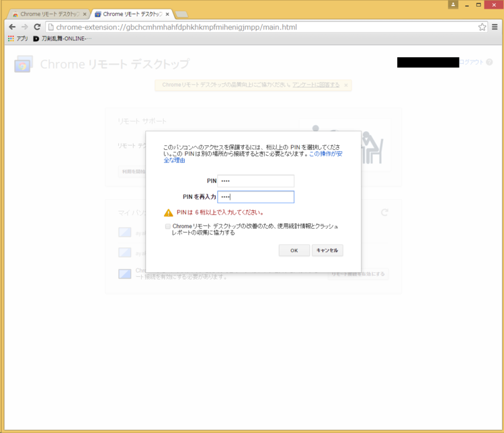Enable usage statistics collection checkbox
The image size is (504, 433).
[x=168, y=227]
